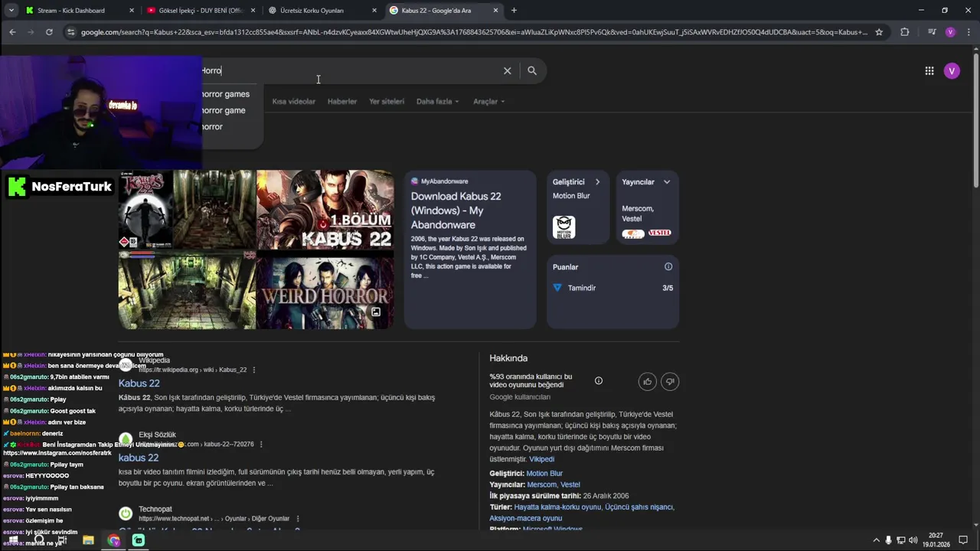
Task: Choose the 'horror game' search suggestion
Action: pyautogui.click(x=224, y=110)
